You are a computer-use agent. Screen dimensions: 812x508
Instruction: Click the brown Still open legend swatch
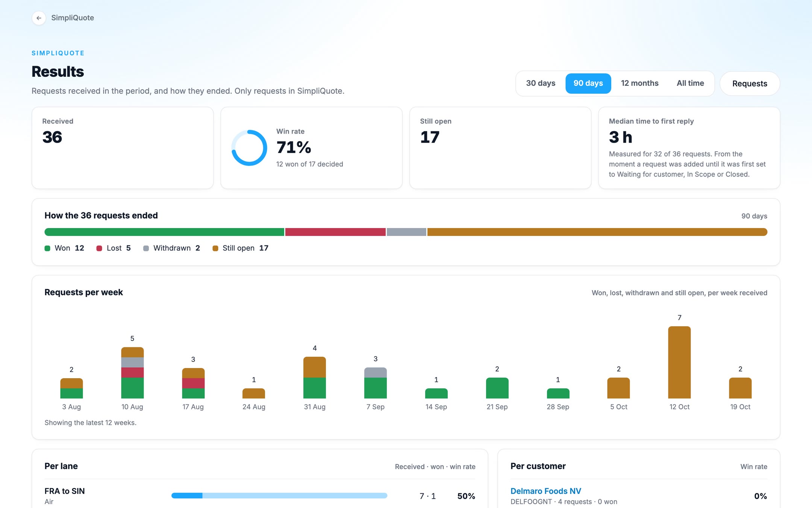click(215, 248)
